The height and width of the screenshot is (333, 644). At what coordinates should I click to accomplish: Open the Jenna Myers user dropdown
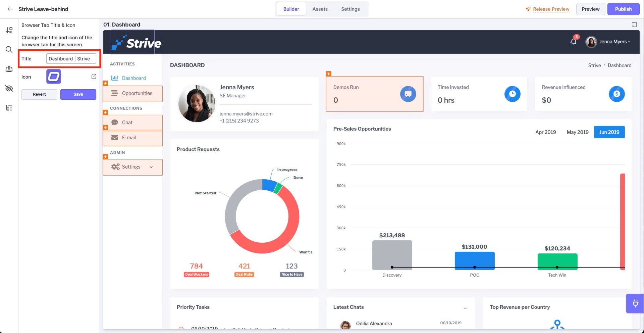608,42
